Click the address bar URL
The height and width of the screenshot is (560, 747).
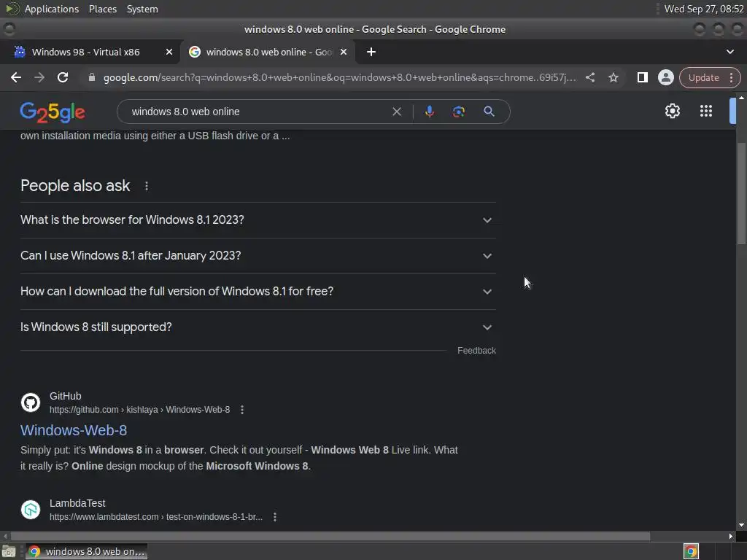[x=340, y=77]
